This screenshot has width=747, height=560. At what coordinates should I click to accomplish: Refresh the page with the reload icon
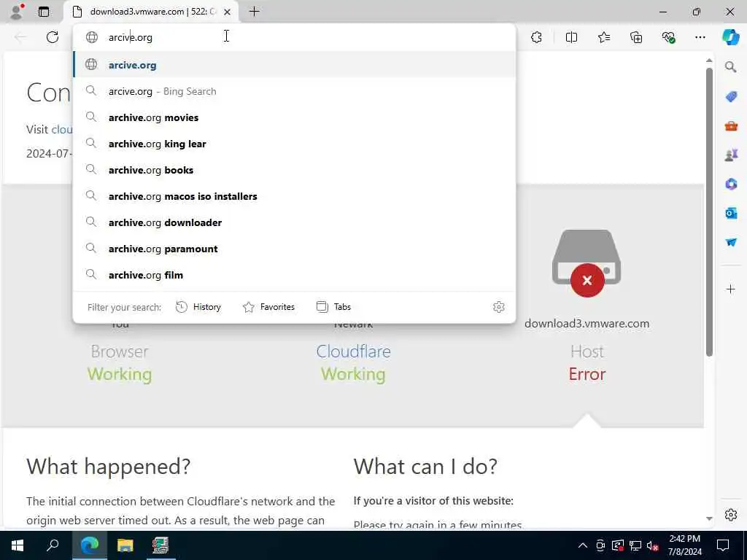coord(53,37)
